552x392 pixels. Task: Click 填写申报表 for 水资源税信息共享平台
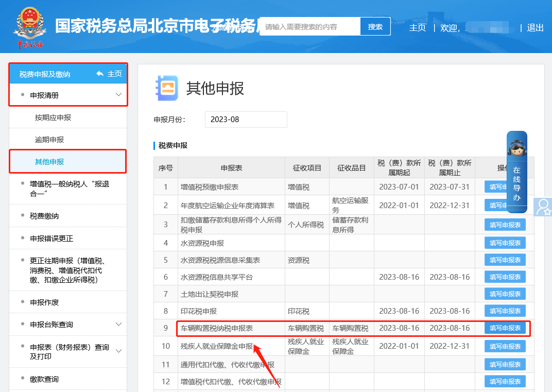point(505,277)
